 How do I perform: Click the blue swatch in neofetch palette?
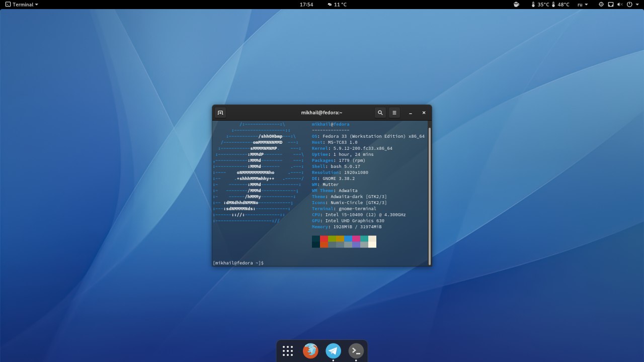pyautogui.click(x=348, y=239)
